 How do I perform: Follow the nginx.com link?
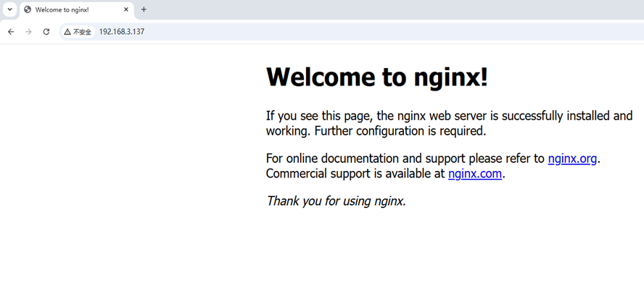tap(475, 174)
